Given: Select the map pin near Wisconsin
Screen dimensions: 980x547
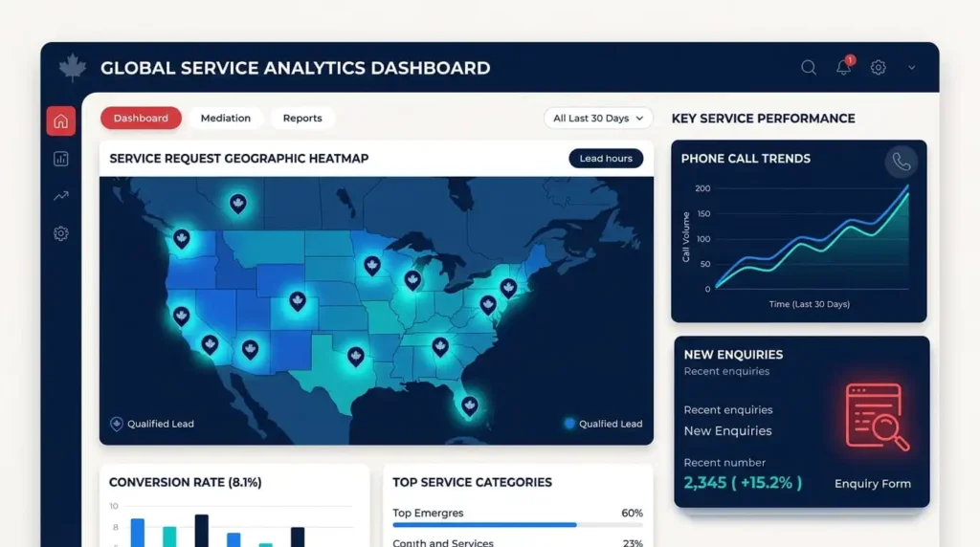Looking at the screenshot, I should click(x=412, y=280).
